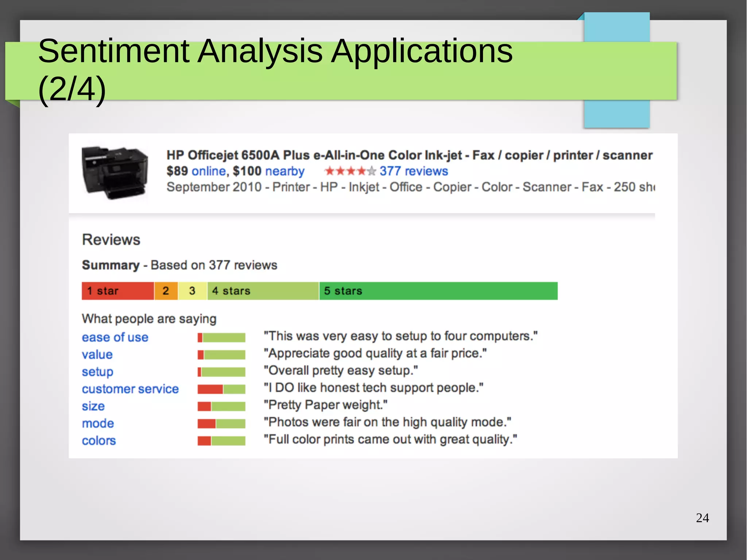Click the quote 'Appreciate good quality at a fair price.'
This screenshot has height=560, width=747.
pos(375,353)
